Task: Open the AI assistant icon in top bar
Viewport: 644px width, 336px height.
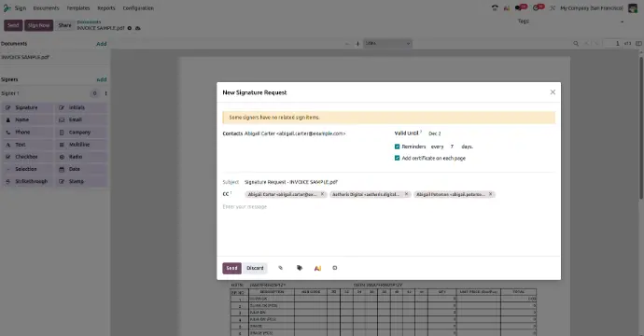Action: (x=507, y=7)
